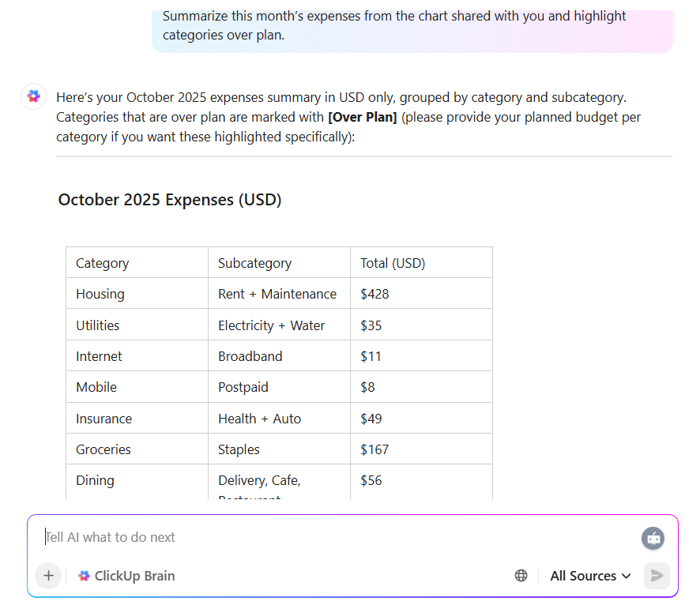Enable web search with the globe icon

tap(521, 576)
